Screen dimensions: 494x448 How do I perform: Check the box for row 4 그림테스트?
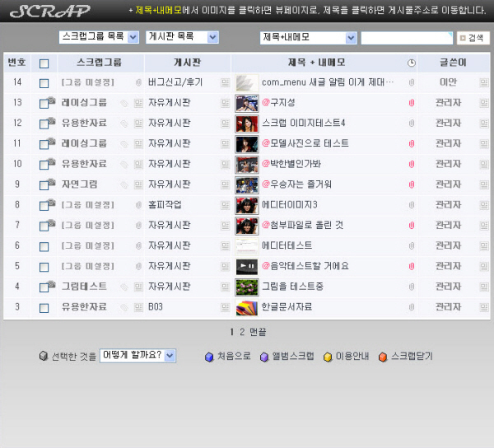pyautogui.click(x=44, y=287)
